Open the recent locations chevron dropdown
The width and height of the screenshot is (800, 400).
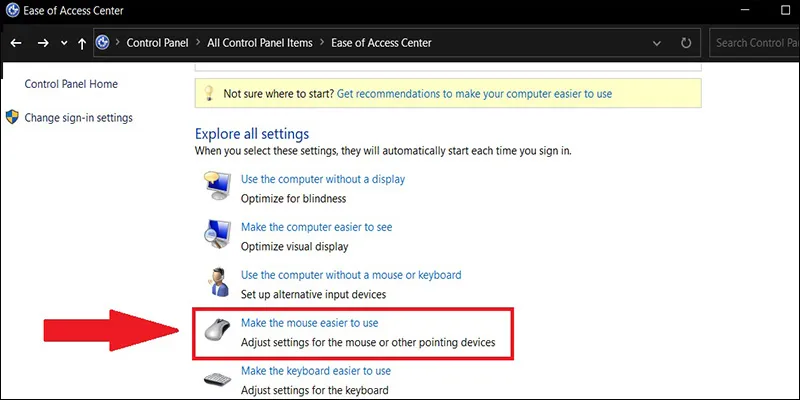(63, 44)
